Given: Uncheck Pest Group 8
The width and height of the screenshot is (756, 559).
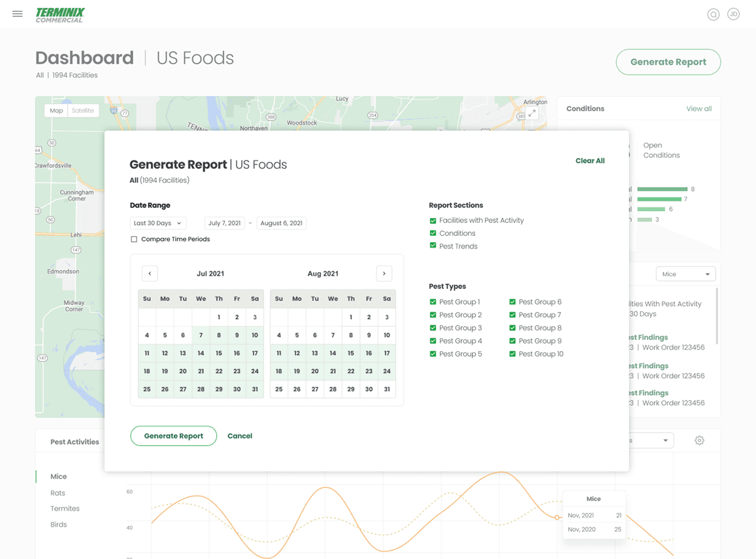Looking at the screenshot, I should coord(512,328).
